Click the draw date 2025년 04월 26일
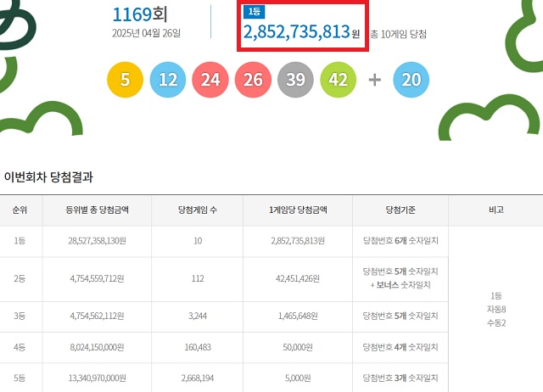 pos(146,33)
